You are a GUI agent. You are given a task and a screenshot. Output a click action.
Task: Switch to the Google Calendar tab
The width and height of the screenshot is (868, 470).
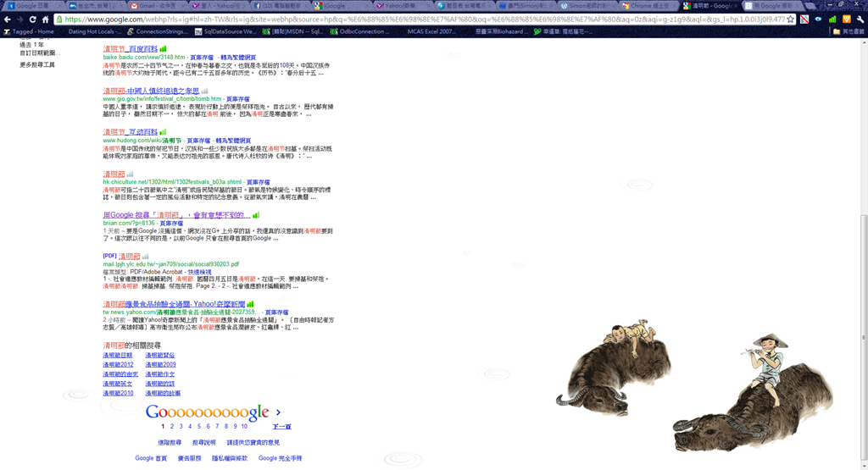tap(31, 6)
